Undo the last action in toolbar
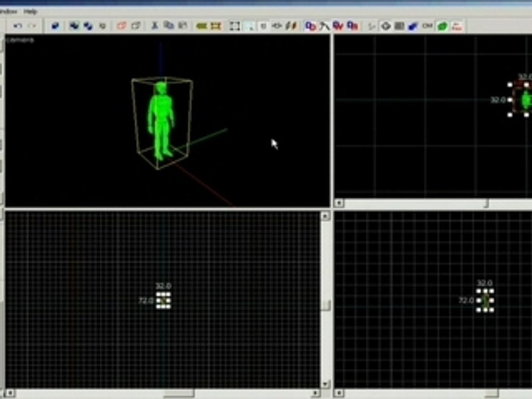The width and height of the screenshot is (532, 399). click(18, 26)
